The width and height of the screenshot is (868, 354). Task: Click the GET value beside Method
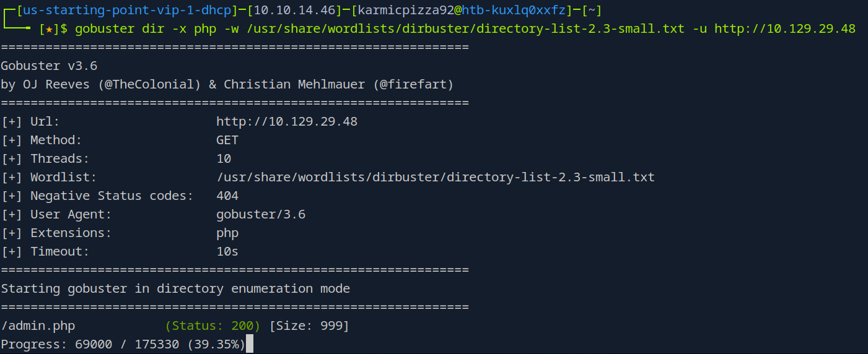coord(227,140)
